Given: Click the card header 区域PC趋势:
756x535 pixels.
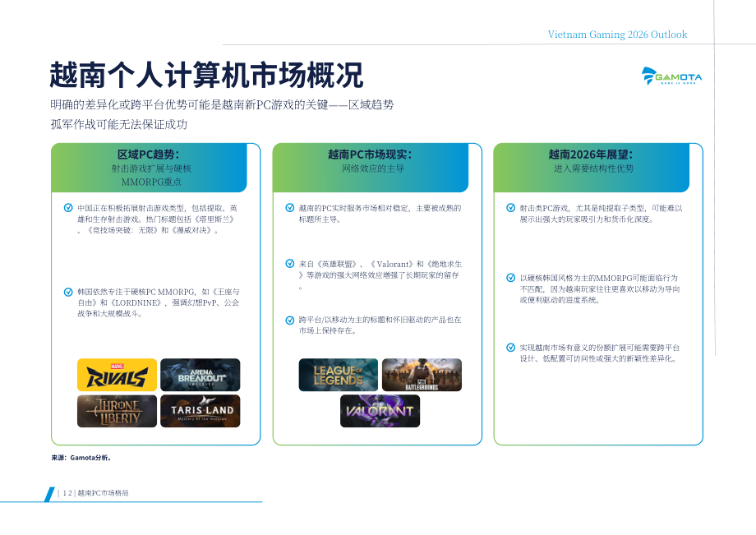Looking at the screenshot, I should pos(149,155).
